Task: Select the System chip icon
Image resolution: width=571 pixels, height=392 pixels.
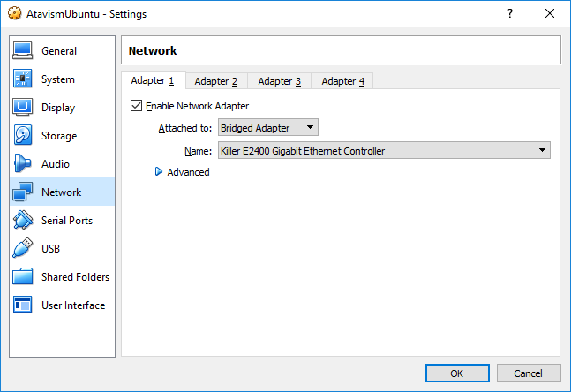Action: [x=23, y=79]
